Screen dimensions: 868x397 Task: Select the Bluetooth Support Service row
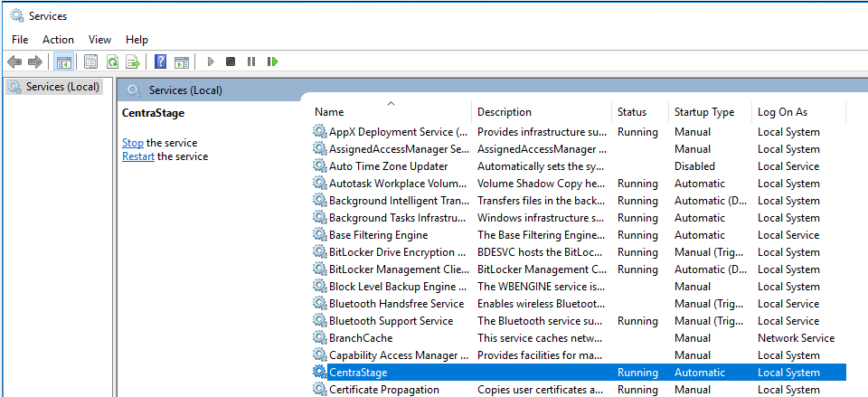579,321
